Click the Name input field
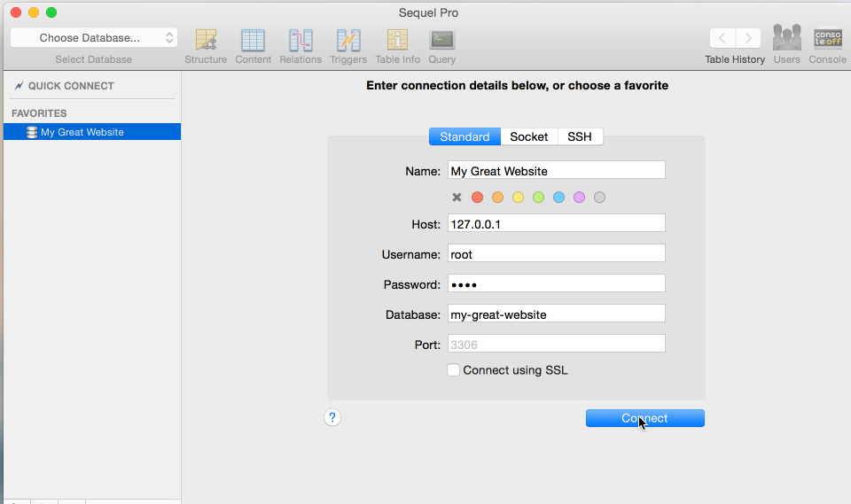Viewport: 851px width, 504px height. pyautogui.click(x=557, y=170)
